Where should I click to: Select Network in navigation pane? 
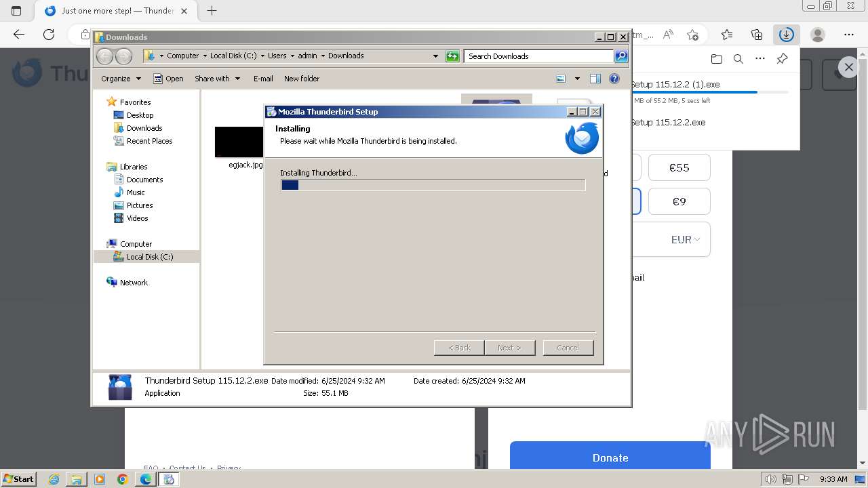coord(134,283)
